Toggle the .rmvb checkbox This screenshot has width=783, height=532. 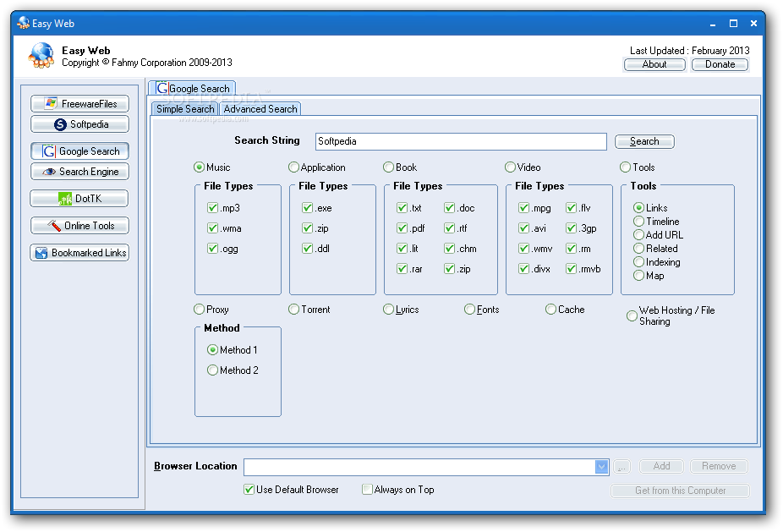pyautogui.click(x=572, y=269)
